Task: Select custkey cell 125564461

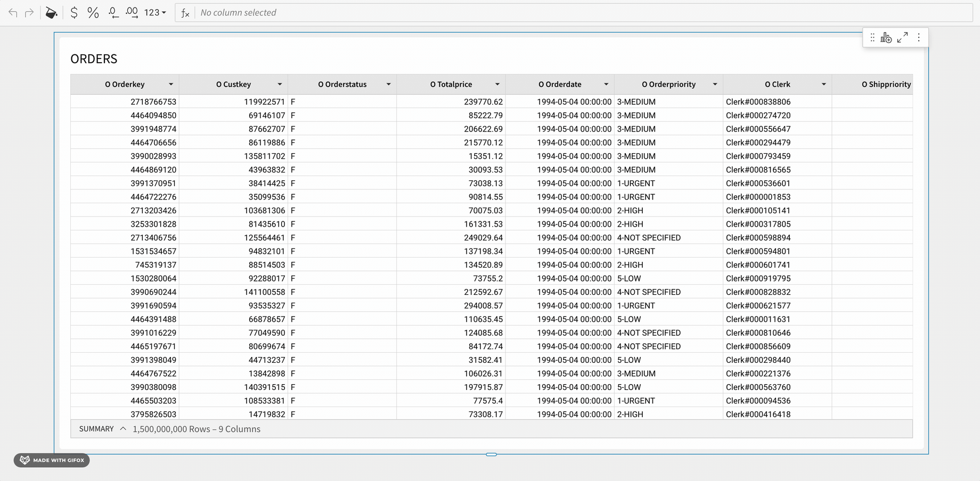Action: click(233, 237)
